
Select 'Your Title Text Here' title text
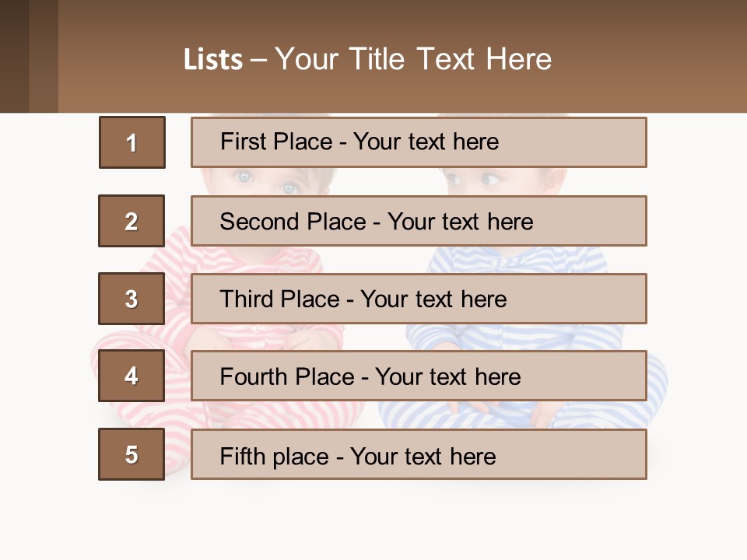(x=413, y=59)
